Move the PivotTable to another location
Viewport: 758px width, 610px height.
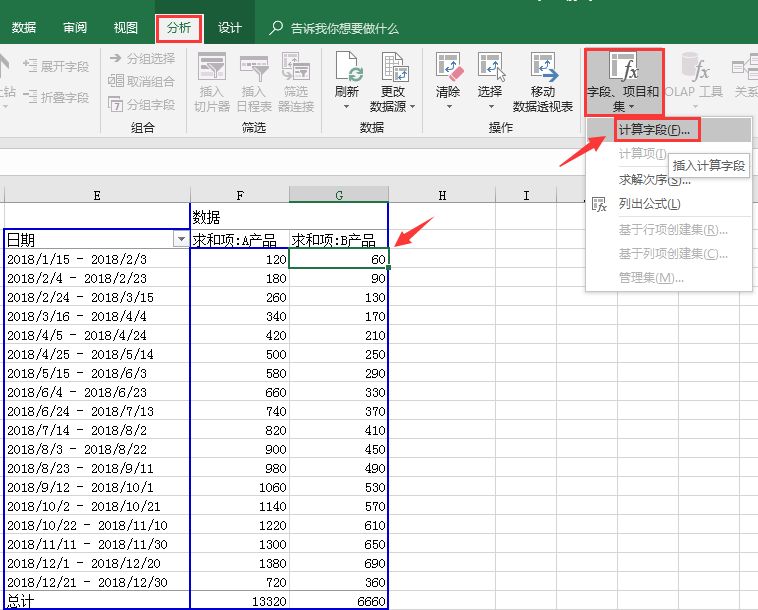click(x=543, y=82)
